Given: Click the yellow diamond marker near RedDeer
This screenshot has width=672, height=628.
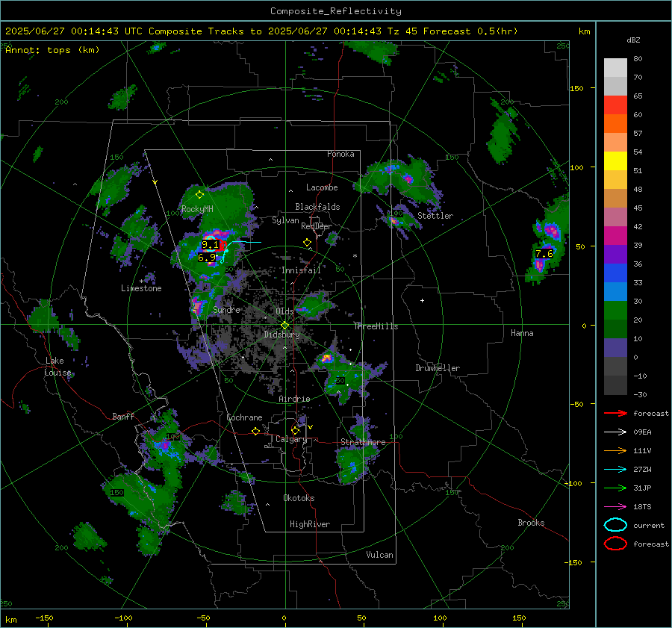Looking at the screenshot, I should (x=307, y=243).
